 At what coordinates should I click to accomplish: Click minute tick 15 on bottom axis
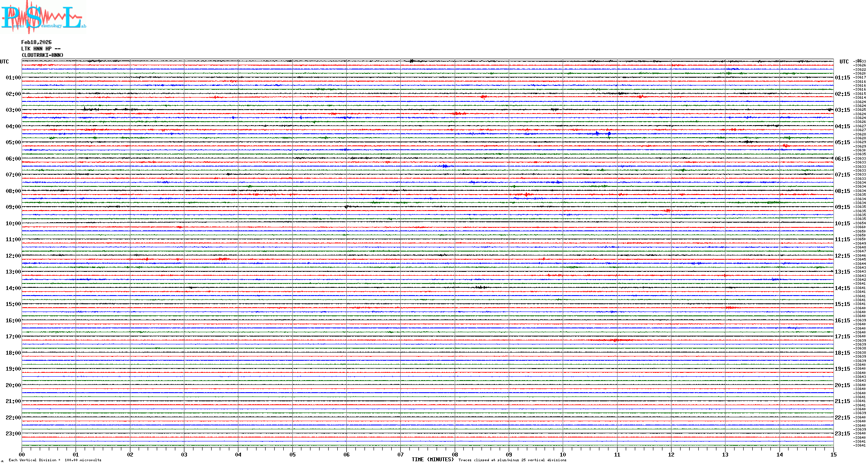pyautogui.click(x=833, y=454)
